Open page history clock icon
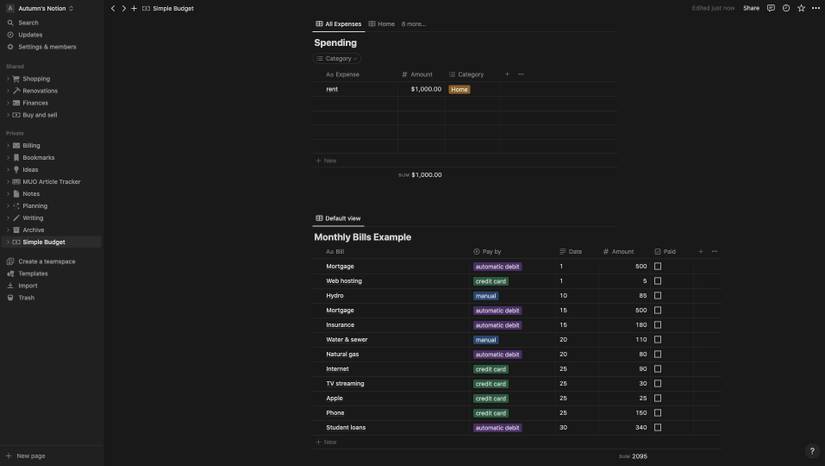This screenshot has width=825, height=466. [x=786, y=8]
